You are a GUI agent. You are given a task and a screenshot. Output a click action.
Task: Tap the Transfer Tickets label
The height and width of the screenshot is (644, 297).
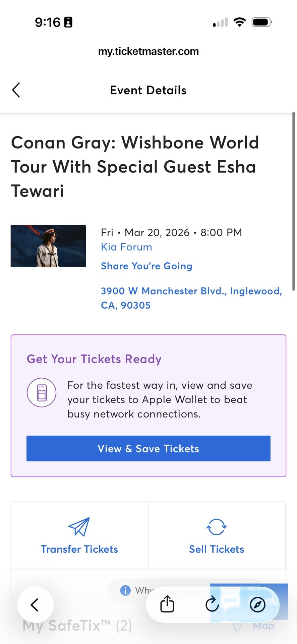point(79,549)
